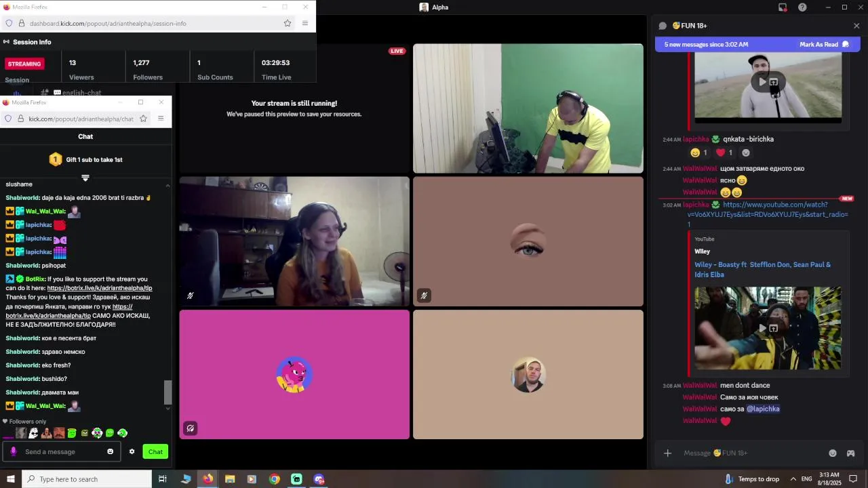
Task: Insert the green speech bubble emote
Action: (x=110, y=433)
